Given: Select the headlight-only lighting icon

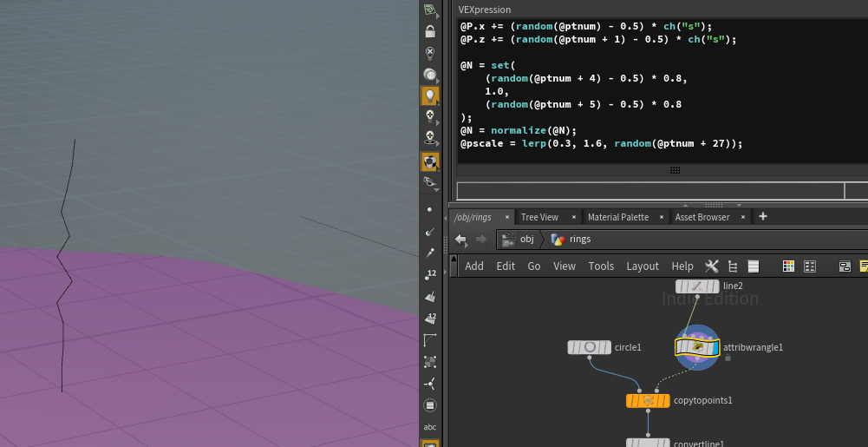Looking at the screenshot, I should tap(430, 75).
